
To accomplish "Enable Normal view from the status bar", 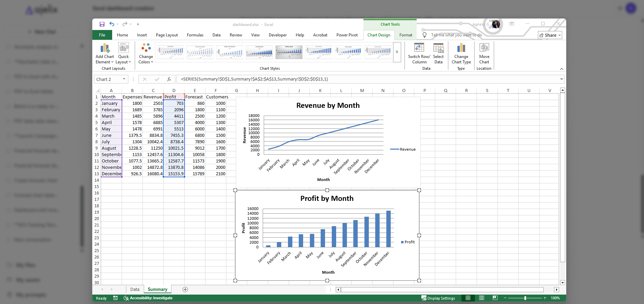I will (468, 298).
